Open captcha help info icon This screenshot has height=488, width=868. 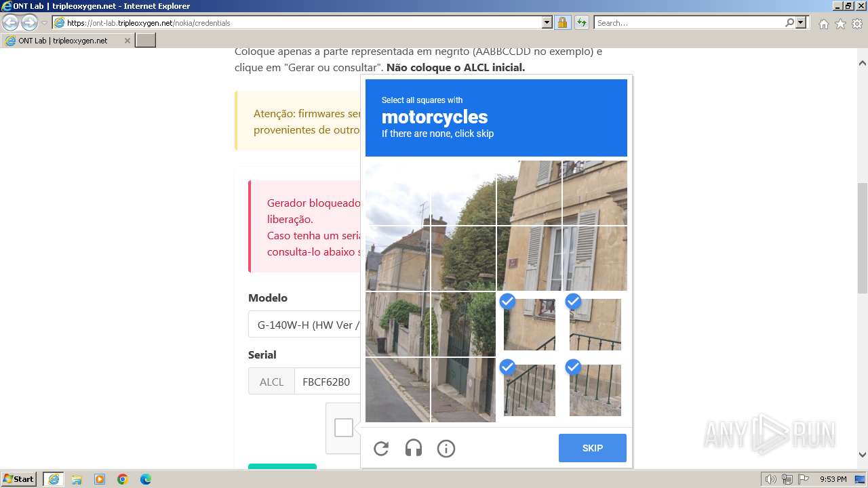[446, 448]
